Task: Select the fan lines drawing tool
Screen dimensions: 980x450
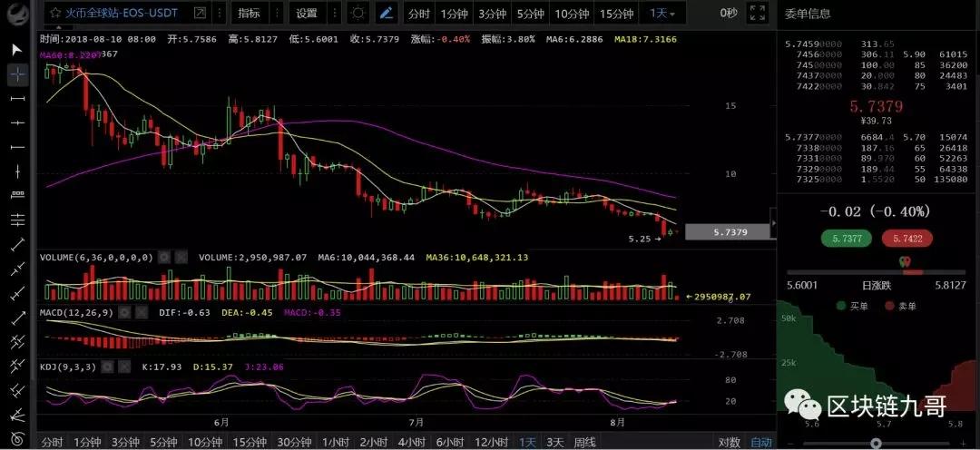Action: [x=17, y=415]
